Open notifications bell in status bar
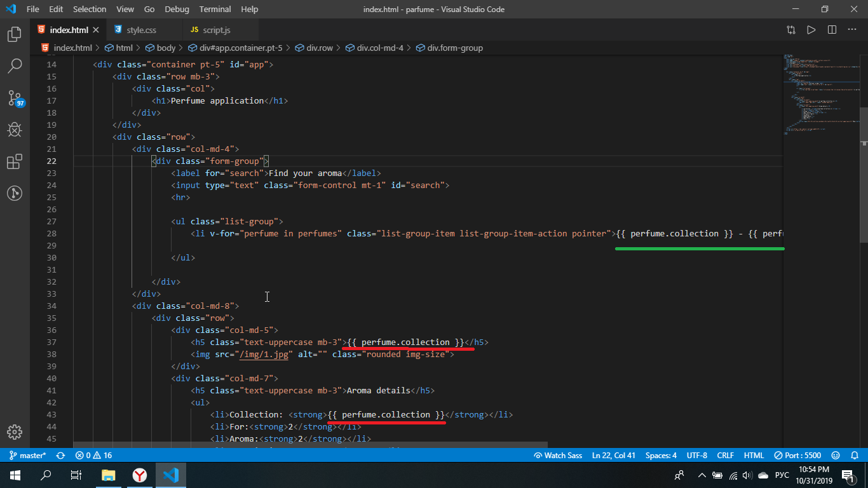The image size is (868, 488). click(x=854, y=456)
